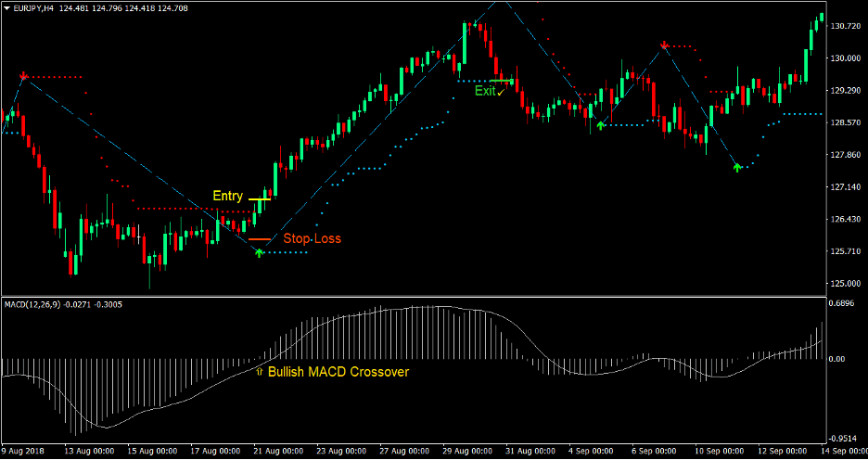Click the yellow arrow beside Bullish MACD Crossover
Viewport: 868px width, 460px height.
coord(259,372)
